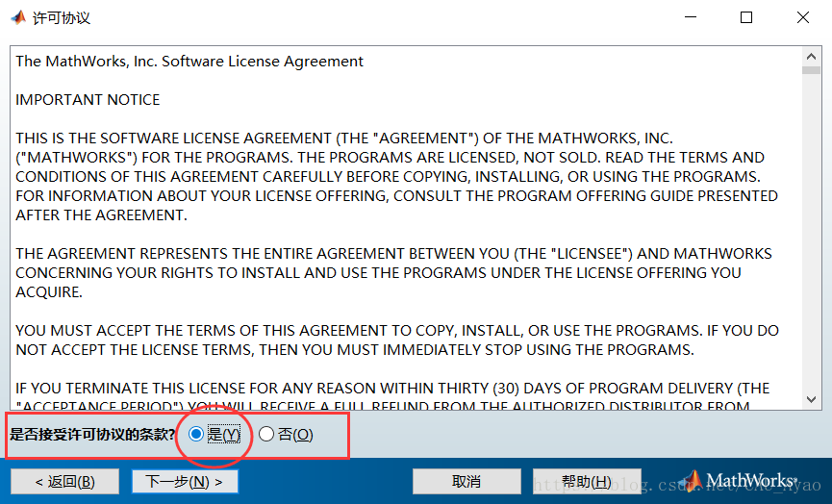Click the word 'ACQUIRE.' in the license text
832x504 pixels.
tap(49, 291)
